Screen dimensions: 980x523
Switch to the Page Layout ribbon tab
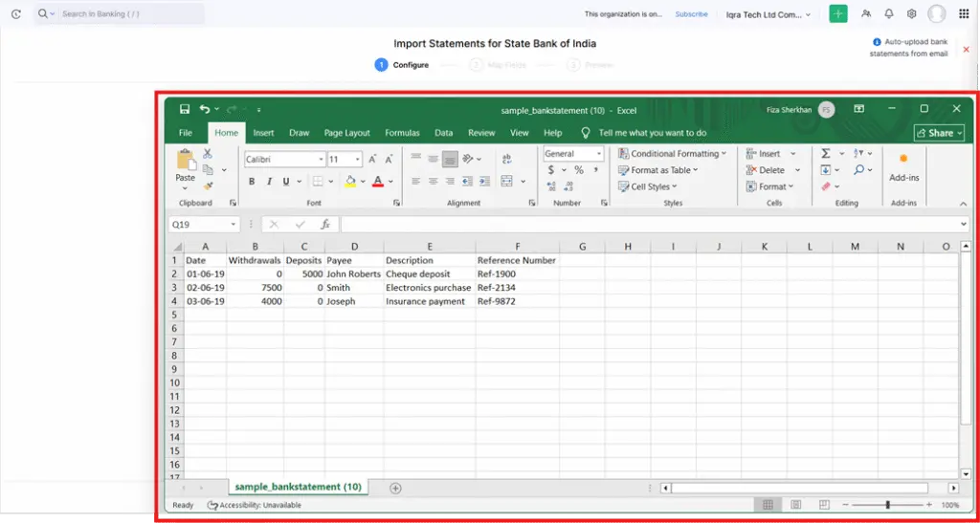346,133
